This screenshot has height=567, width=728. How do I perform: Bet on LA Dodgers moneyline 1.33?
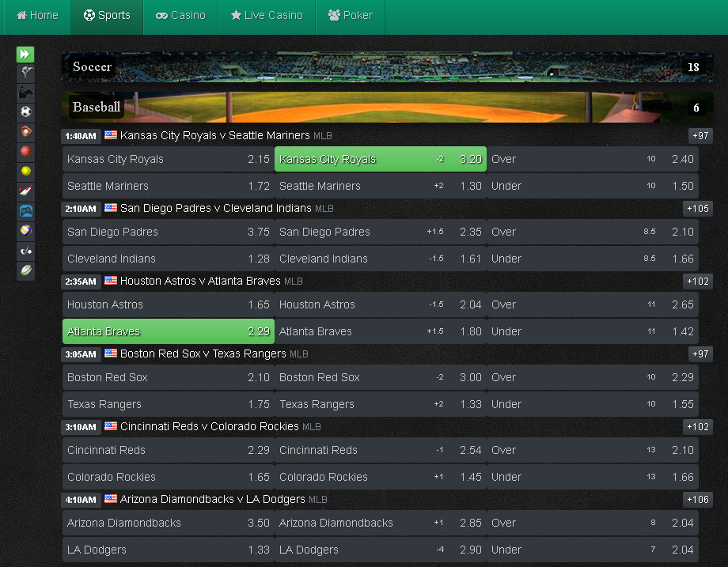click(169, 550)
